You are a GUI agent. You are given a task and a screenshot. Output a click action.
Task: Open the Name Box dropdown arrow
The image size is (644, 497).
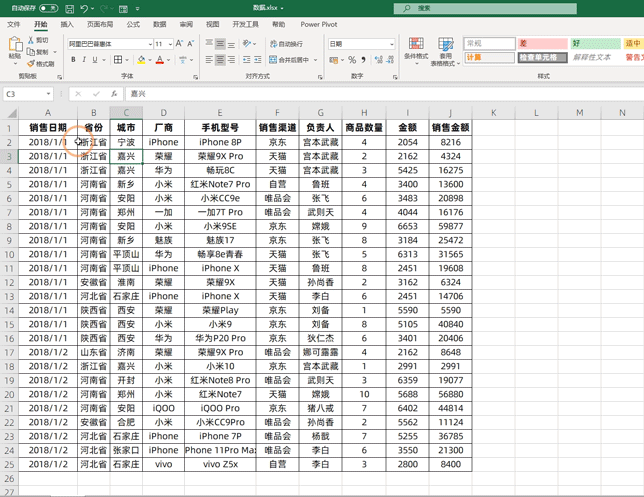point(48,94)
